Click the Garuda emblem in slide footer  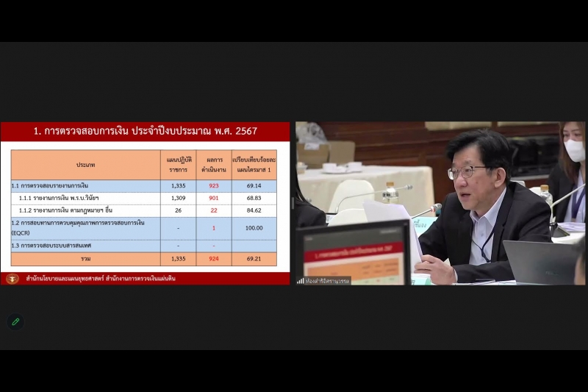(x=12, y=279)
